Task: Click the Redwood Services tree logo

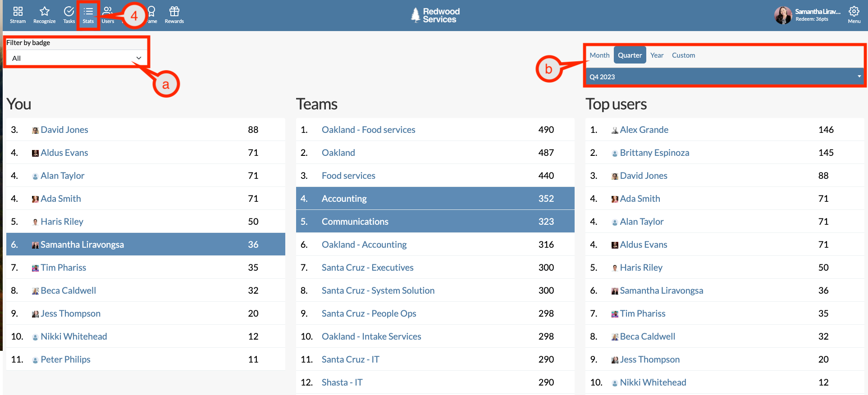Action: 416,15
